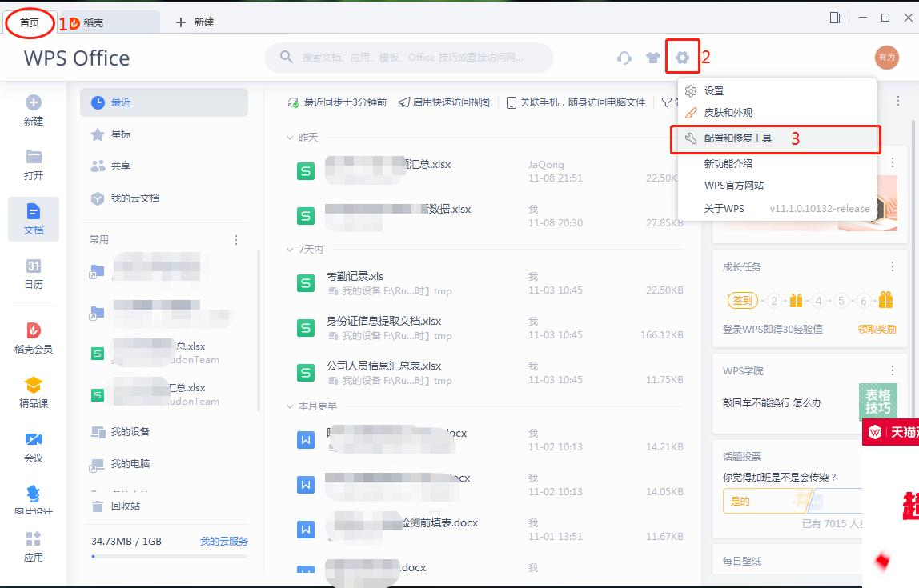Open WPS官方网站 menu item
This screenshot has width=919, height=588.
(777, 185)
